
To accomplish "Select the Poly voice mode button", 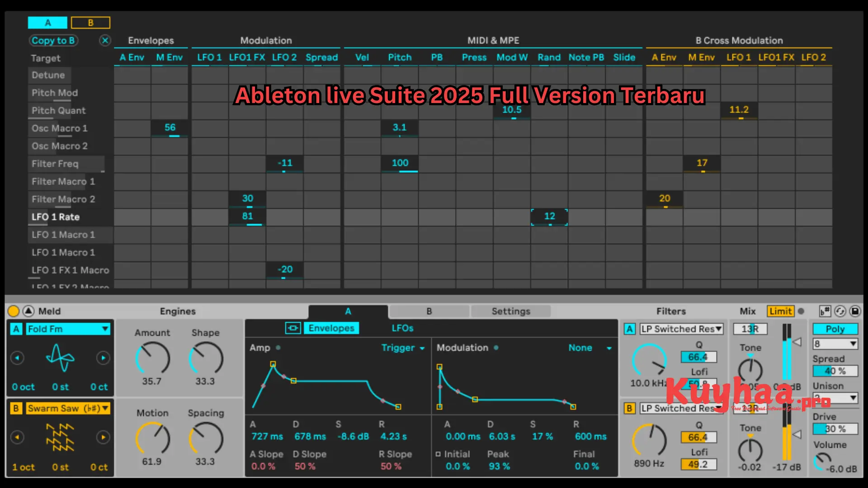I will (835, 329).
